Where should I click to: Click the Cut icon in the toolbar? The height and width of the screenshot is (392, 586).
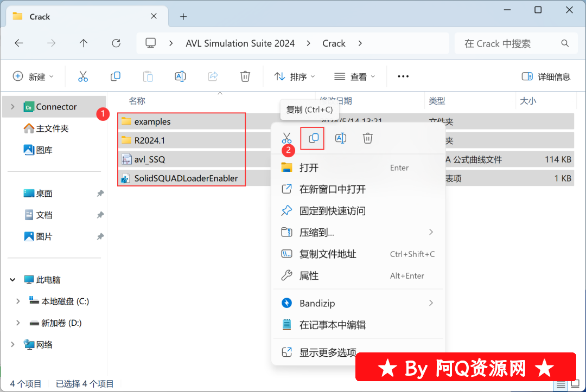(x=83, y=76)
